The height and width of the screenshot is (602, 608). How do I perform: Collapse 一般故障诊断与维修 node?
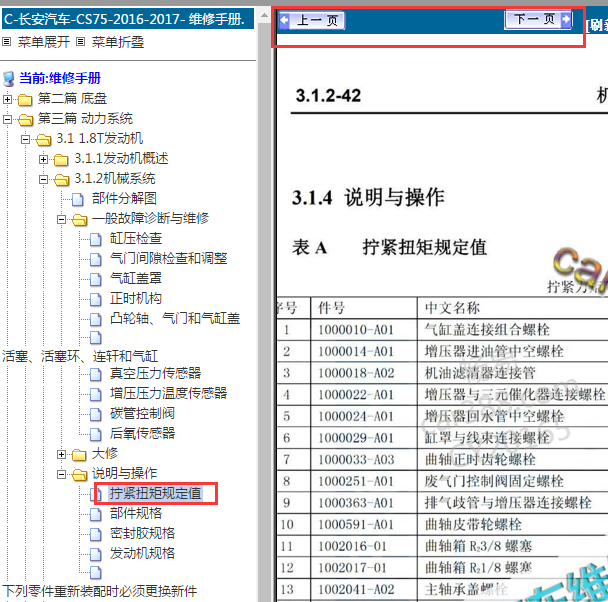click(61, 219)
